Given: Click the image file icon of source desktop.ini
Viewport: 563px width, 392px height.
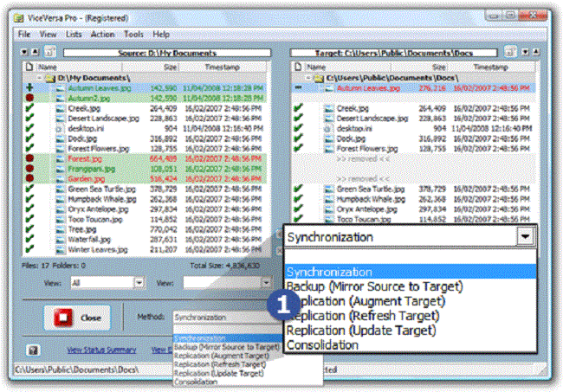Looking at the screenshot, I should pyautogui.click(x=60, y=128).
